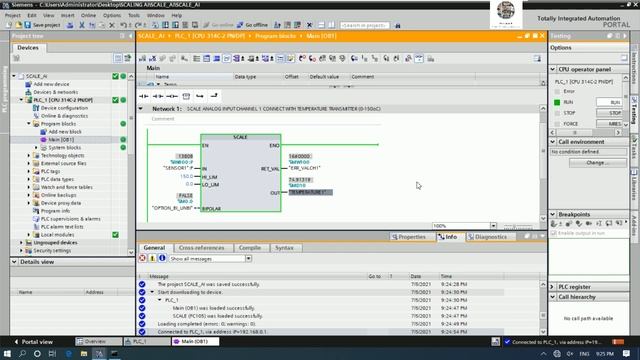Open the Show all messages dropdown
The image size is (640, 360).
pyautogui.click(x=248, y=259)
